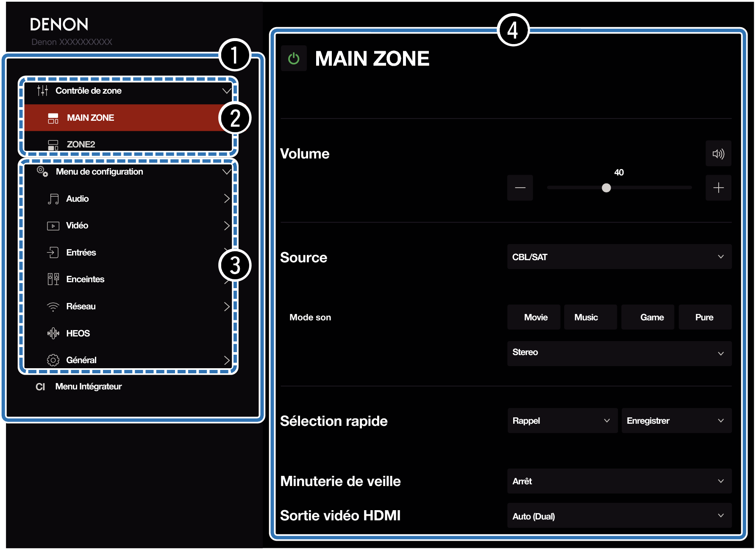Click the Réseau Wi-Fi icon
This screenshot has width=756, height=550.
tap(53, 307)
